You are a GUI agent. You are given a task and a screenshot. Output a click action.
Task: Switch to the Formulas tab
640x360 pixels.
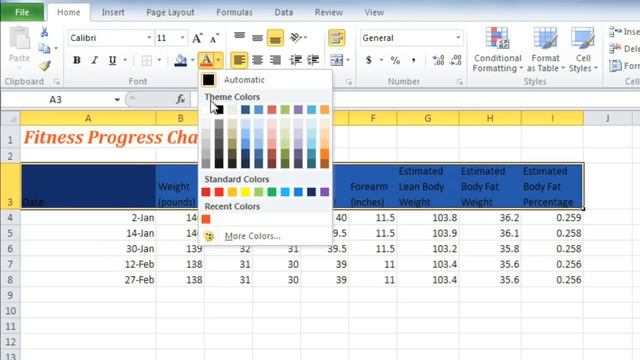coord(234,12)
